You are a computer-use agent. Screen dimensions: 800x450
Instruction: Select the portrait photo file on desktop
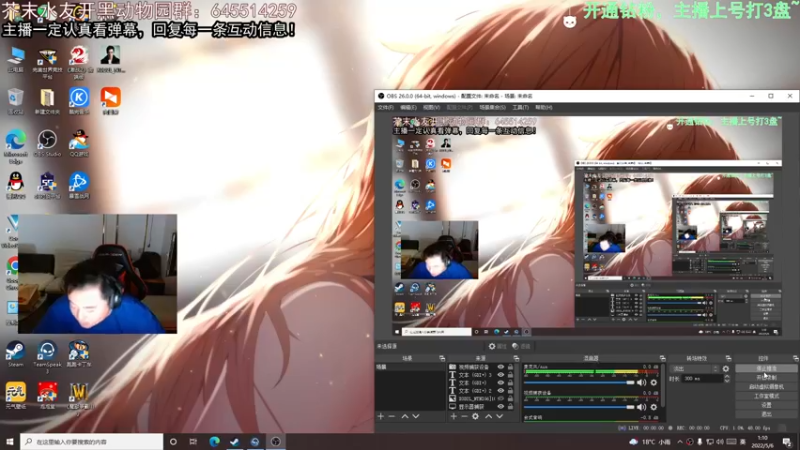pyautogui.click(x=110, y=60)
